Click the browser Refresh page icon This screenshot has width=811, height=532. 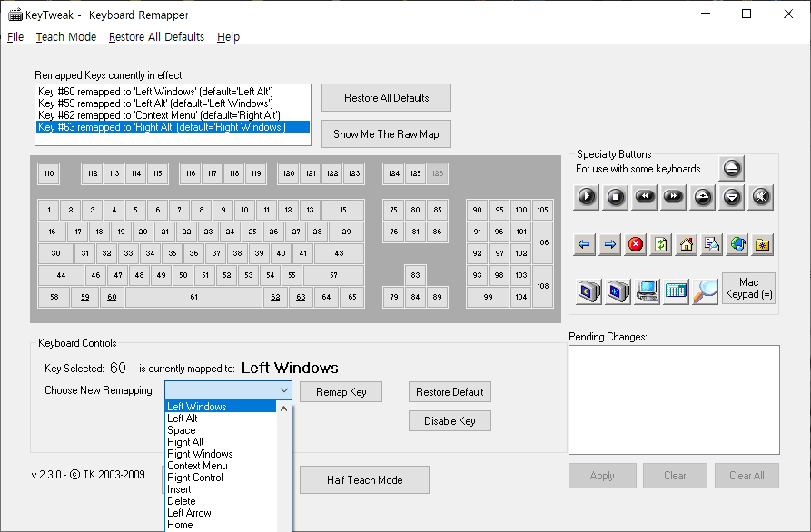(x=661, y=245)
